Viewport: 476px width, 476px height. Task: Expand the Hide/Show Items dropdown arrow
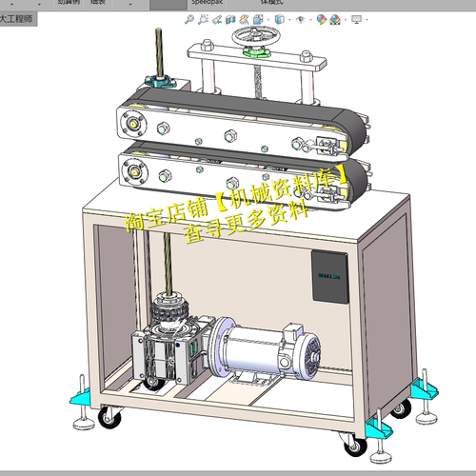tap(310, 20)
